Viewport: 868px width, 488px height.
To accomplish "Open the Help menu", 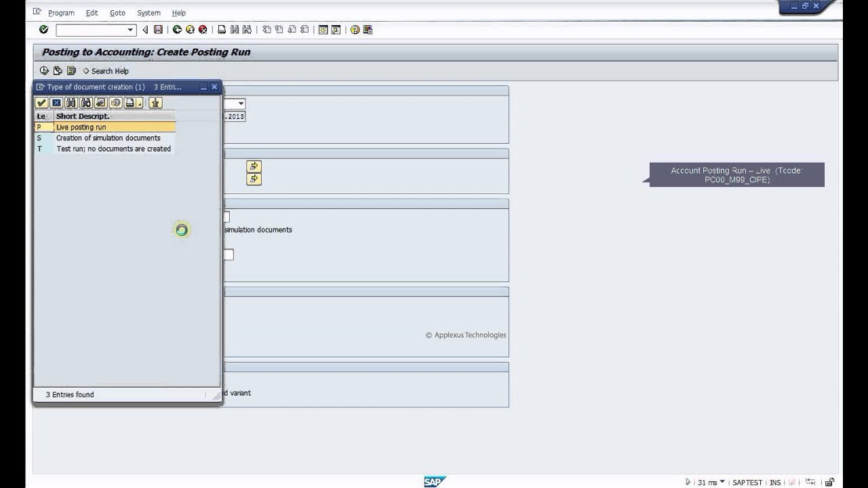I will click(x=178, y=13).
